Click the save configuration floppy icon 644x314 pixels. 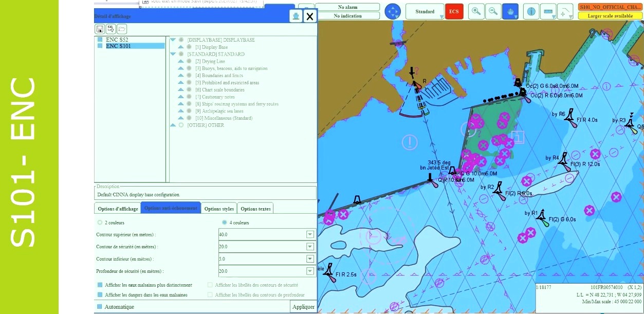[x=100, y=29]
